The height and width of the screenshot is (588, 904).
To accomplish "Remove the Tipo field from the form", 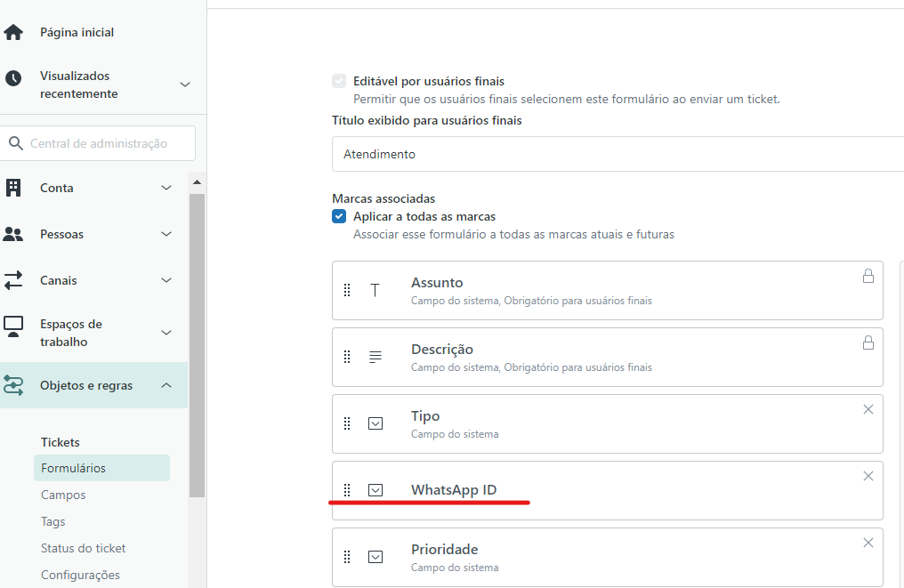I will point(868,409).
